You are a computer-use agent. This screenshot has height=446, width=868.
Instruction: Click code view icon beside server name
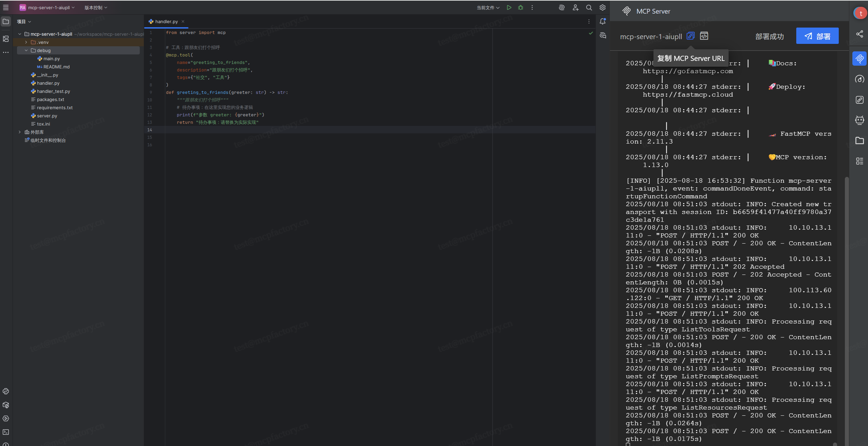(x=704, y=36)
